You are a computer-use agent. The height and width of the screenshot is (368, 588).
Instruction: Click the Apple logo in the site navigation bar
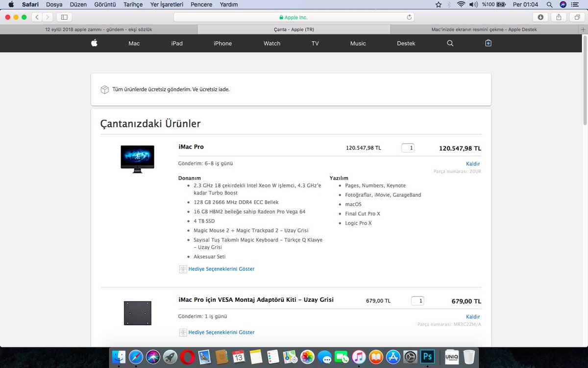coord(94,43)
